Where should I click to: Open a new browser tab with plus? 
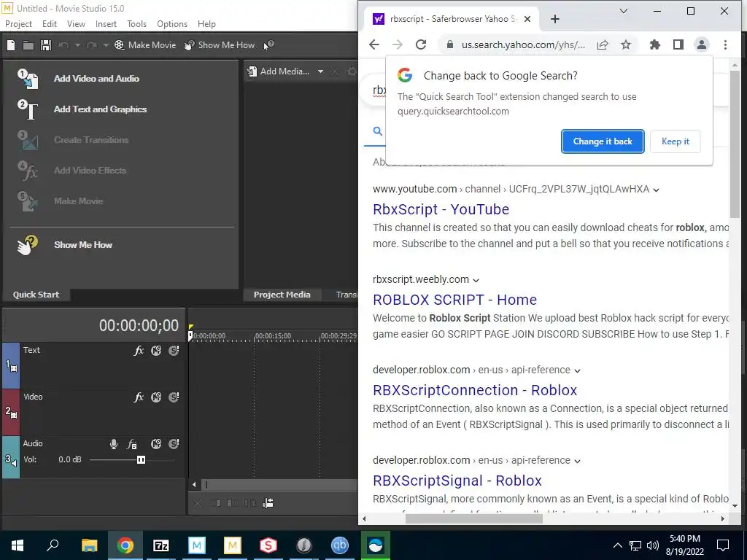pos(555,19)
